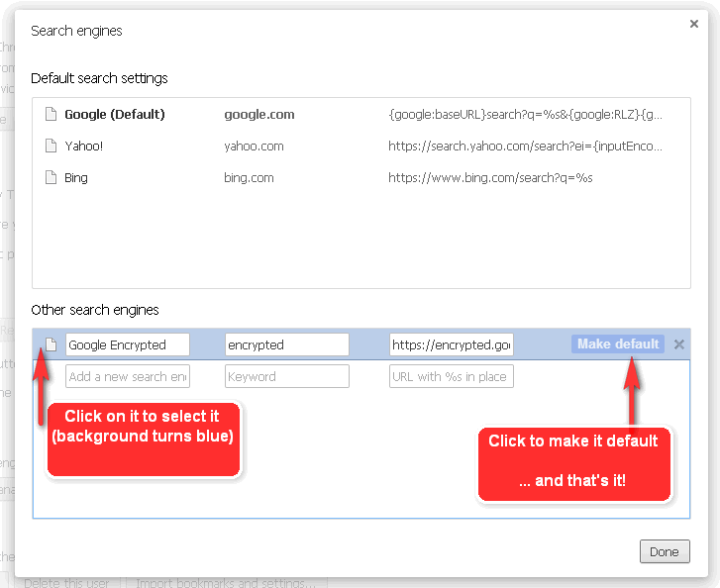Remove Google Encrypted using the row's X icon
This screenshot has width=720, height=588.
click(678, 344)
